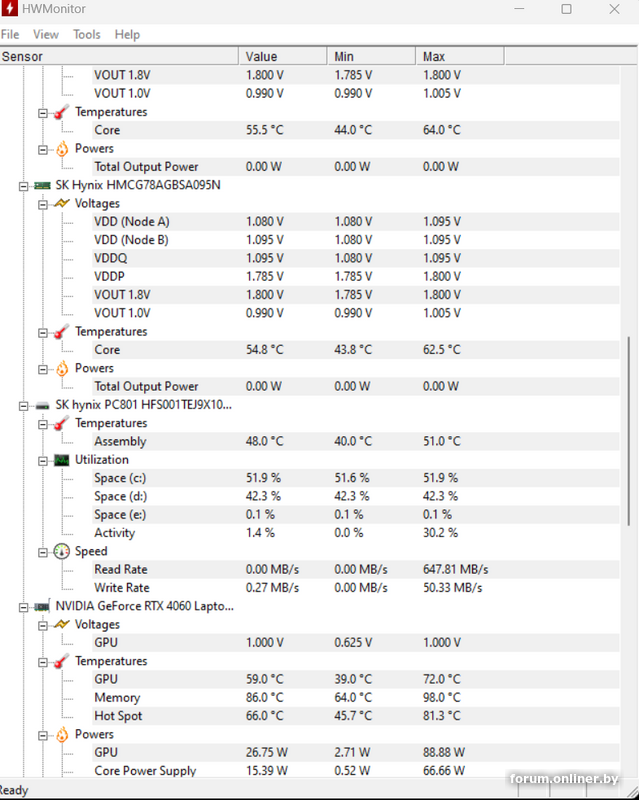Open the View menu
This screenshot has width=639, height=800.
pyautogui.click(x=46, y=34)
